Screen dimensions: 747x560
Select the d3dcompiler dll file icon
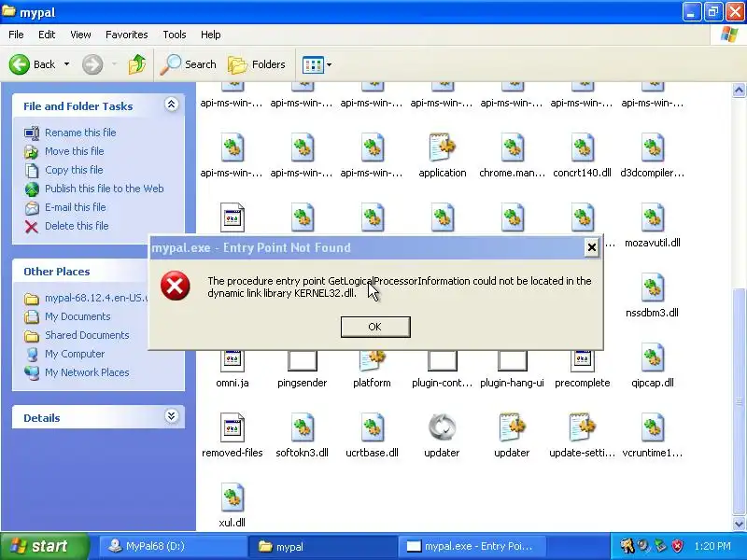[652, 147]
